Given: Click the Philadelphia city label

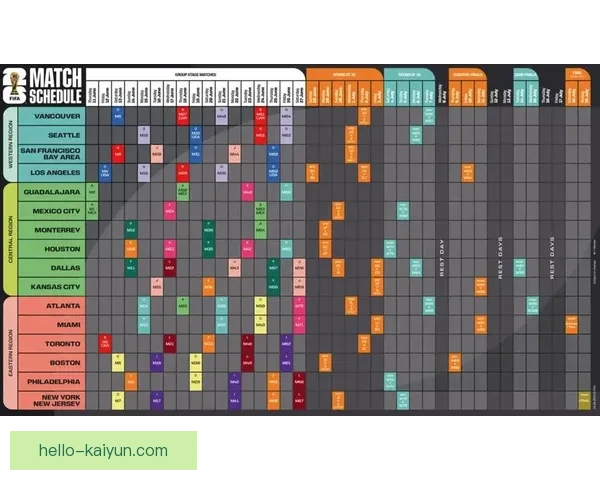Looking at the screenshot, I should pos(51,382).
